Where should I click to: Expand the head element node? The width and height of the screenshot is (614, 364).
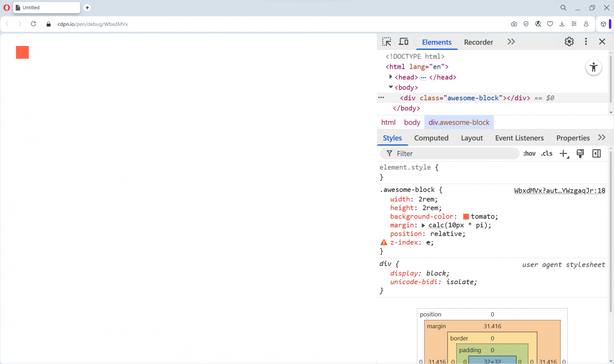[390, 77]
